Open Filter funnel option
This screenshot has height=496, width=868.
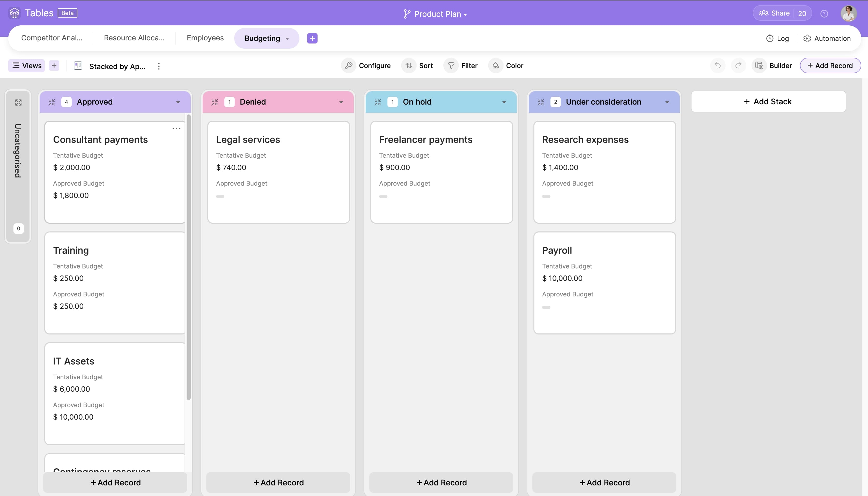451,65
